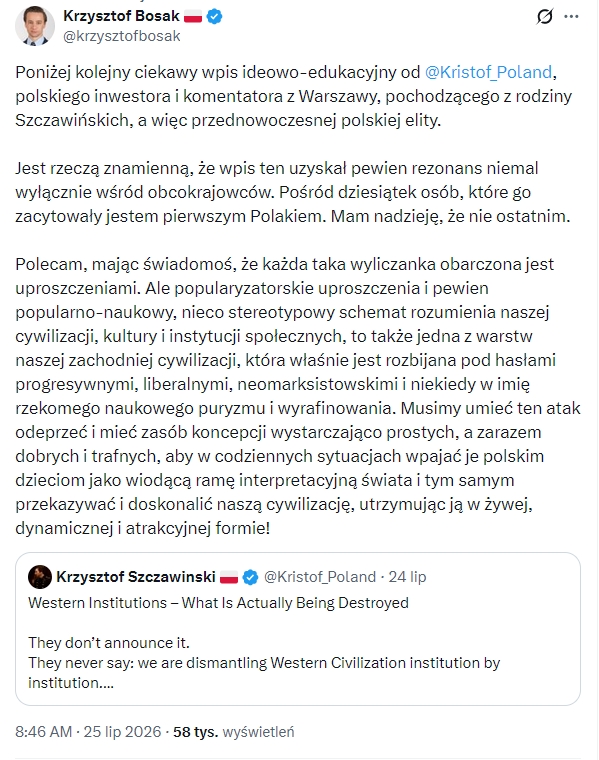Click the Polish flag next to Bosak
599x760 pixels.
(192, 16)
